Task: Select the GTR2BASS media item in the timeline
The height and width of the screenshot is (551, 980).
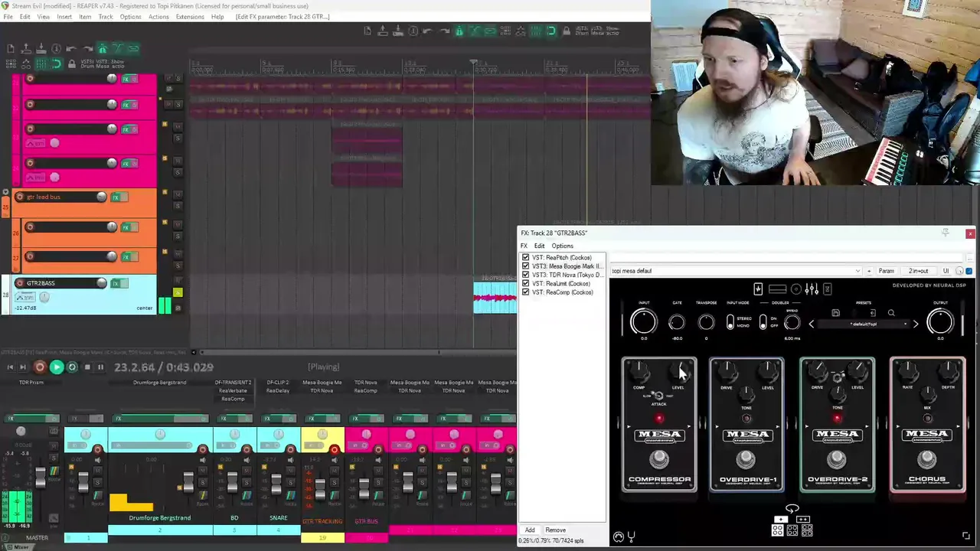Action: click(x=495, y=298)
